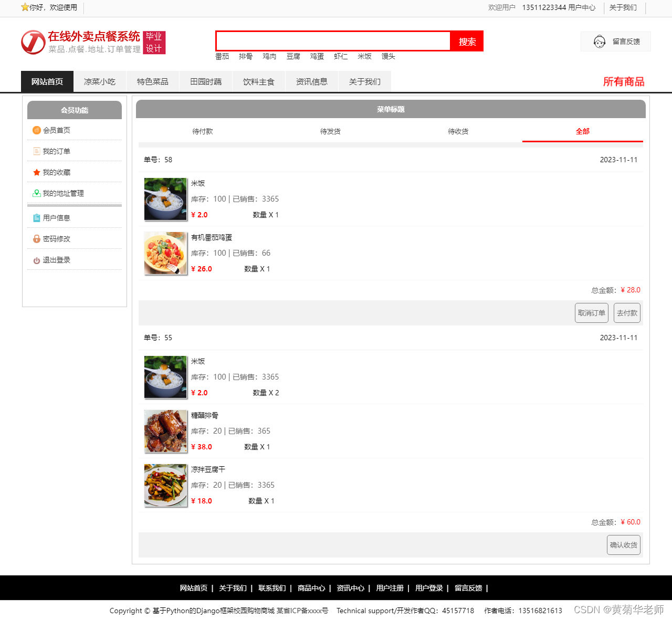Click the footer 联系我们 link
Image resolution: width=672 pixels, height=620 pixels.
point(272,588)
